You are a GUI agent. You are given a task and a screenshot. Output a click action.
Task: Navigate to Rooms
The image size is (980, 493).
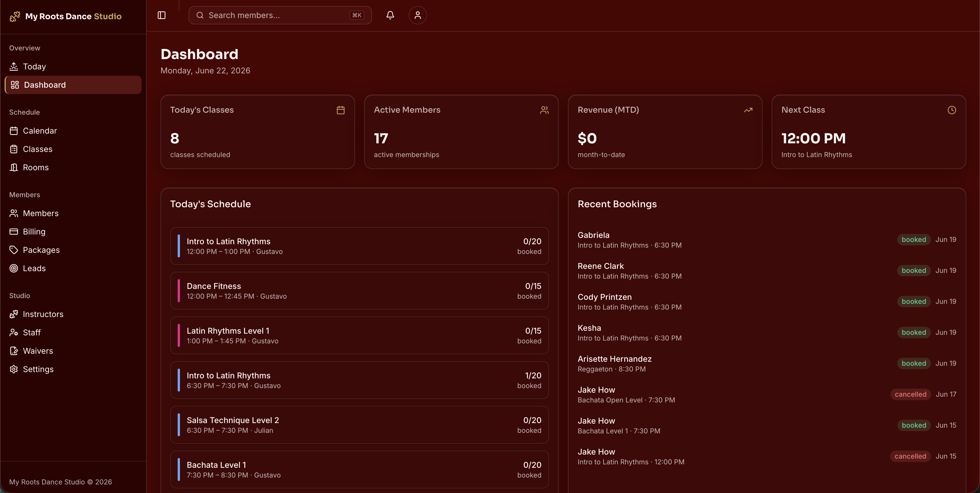click(x=73, y=167)
